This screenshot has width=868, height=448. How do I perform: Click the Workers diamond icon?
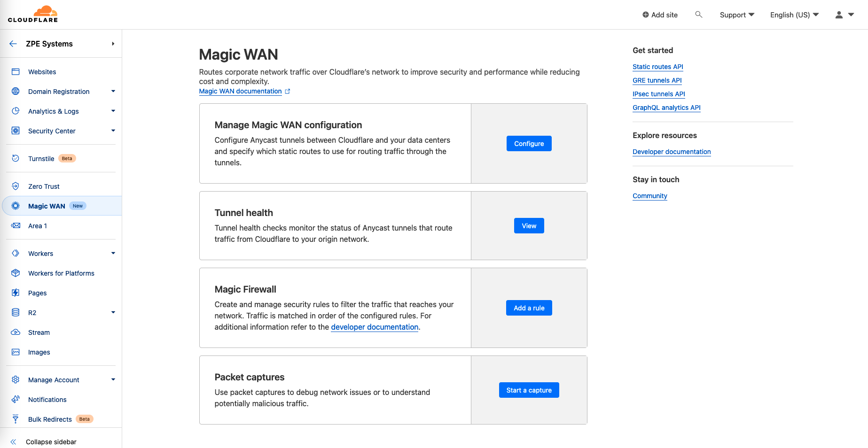coord(16,254)
